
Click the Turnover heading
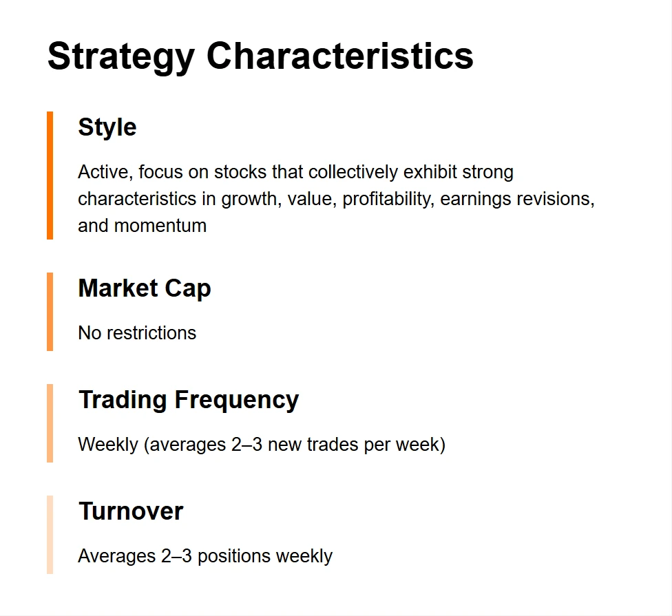131,511
